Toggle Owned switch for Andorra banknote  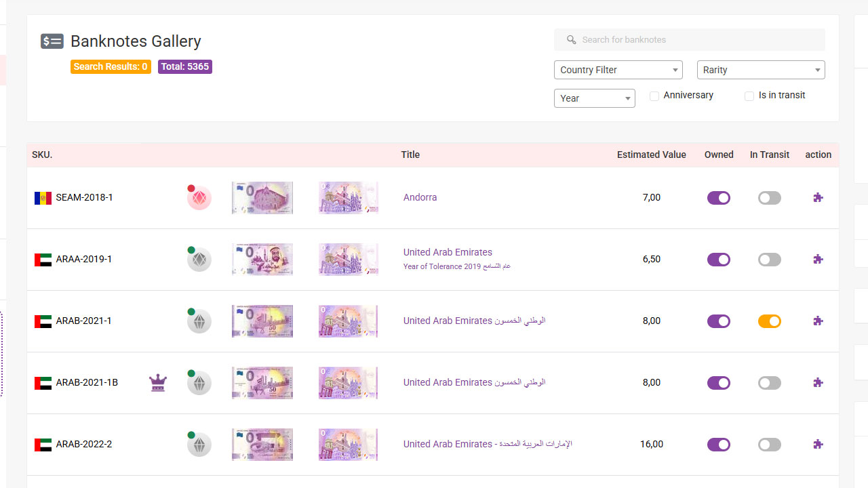point(718,198)
